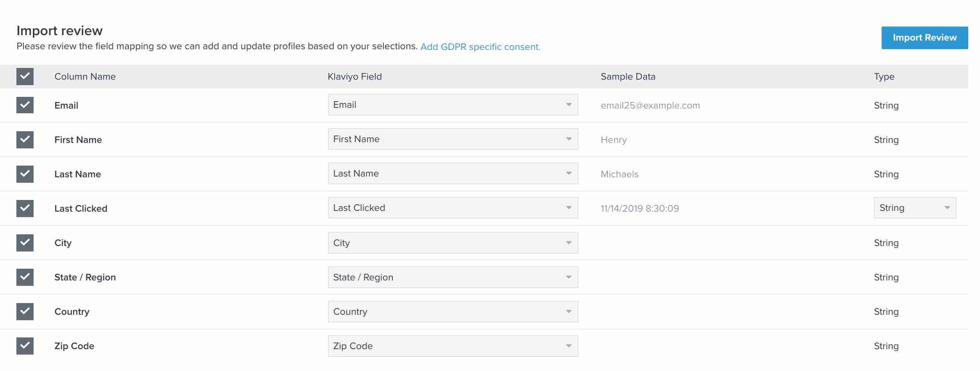Uncheck the City row checkbox
The height and width of the screenshot is (371, 980).
point(25,243)
